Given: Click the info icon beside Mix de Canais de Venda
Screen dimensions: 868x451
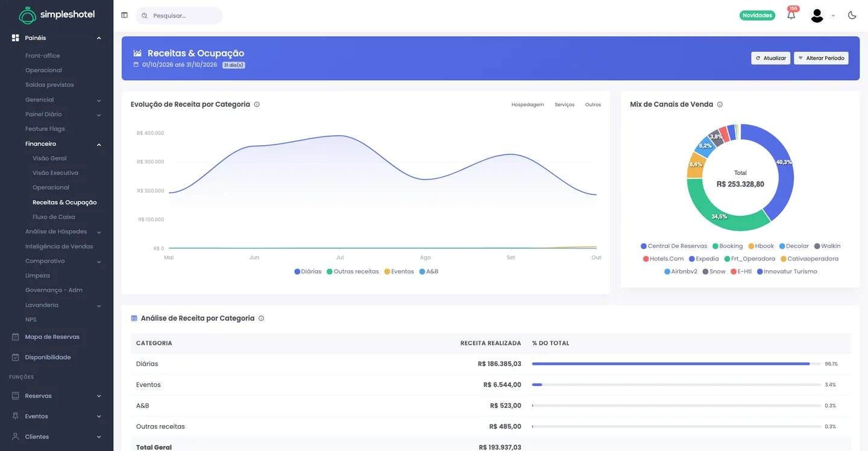Looking at the screenshot, I should [x=720, y=104].
